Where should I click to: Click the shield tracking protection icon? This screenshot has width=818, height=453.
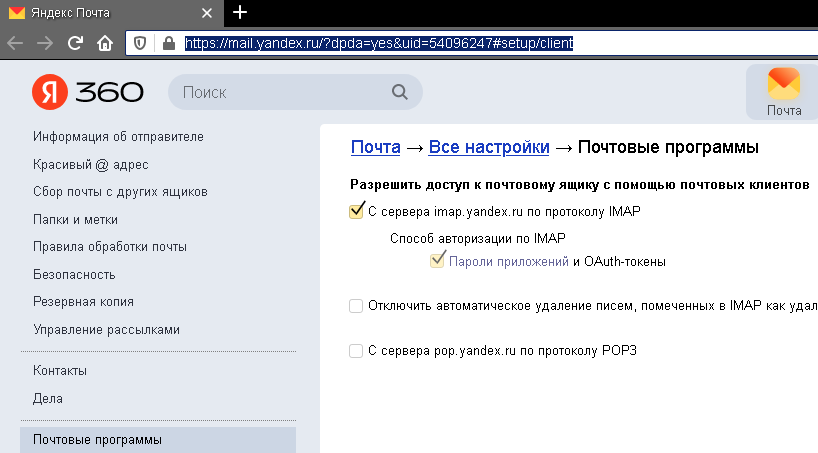[141, 43]
